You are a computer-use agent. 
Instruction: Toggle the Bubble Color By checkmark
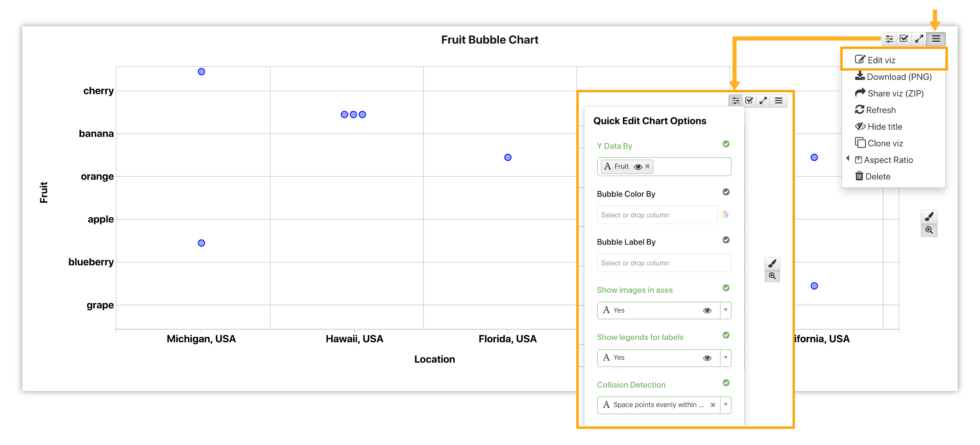coord(726,192)
